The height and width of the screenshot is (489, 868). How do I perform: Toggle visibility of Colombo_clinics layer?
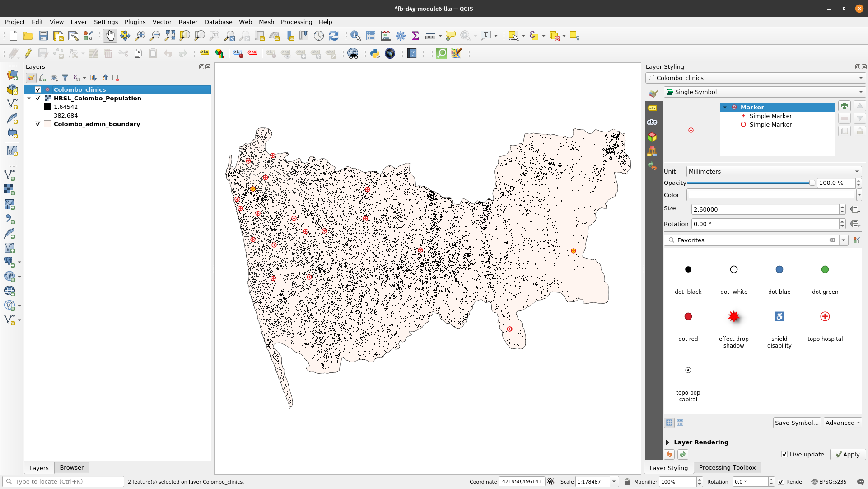coord(37,89)
